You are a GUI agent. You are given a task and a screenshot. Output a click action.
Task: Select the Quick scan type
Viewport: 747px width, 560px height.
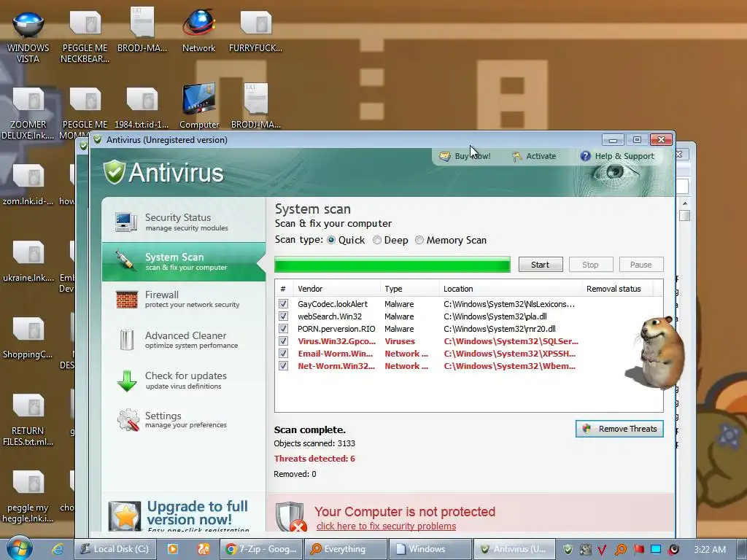tap(330, 240)
